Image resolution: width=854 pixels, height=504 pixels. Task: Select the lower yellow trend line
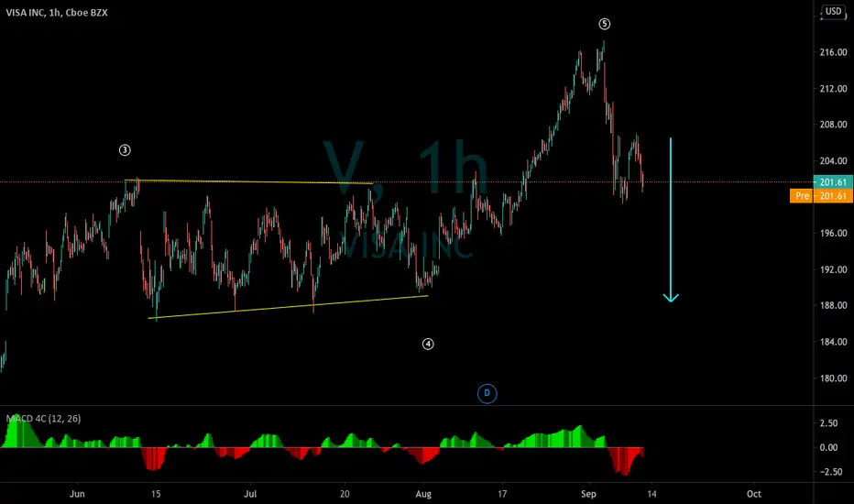tap(288, 307)
